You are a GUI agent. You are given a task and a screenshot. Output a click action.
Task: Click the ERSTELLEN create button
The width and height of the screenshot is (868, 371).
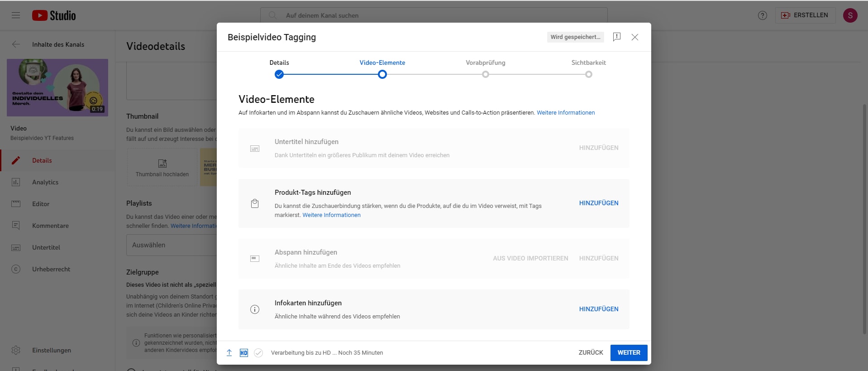tap(805, 15)
